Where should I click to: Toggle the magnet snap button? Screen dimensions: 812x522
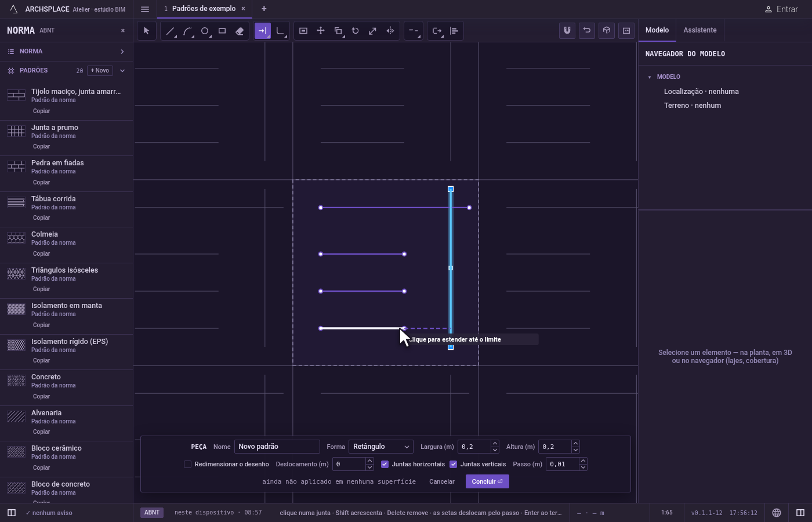coord(567,31)
